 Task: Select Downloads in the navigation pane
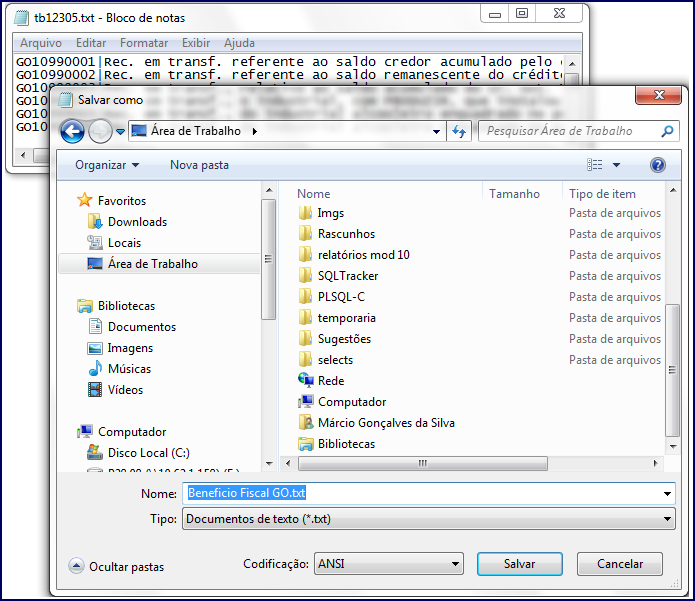(x=137, y=222)
